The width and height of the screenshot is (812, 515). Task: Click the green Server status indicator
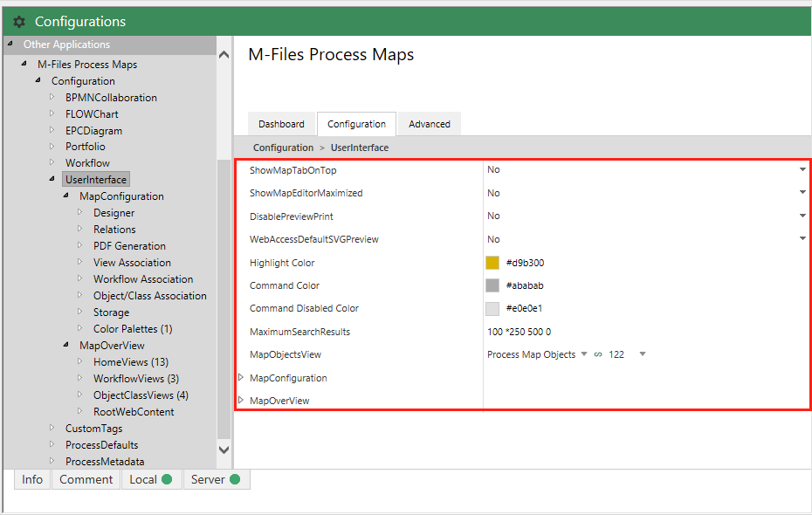point(235,479)
